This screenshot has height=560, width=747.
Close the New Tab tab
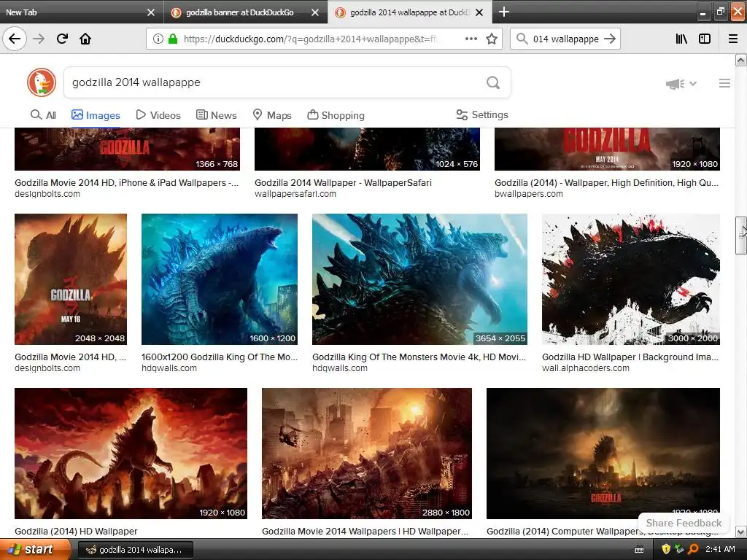pos(151,12)
